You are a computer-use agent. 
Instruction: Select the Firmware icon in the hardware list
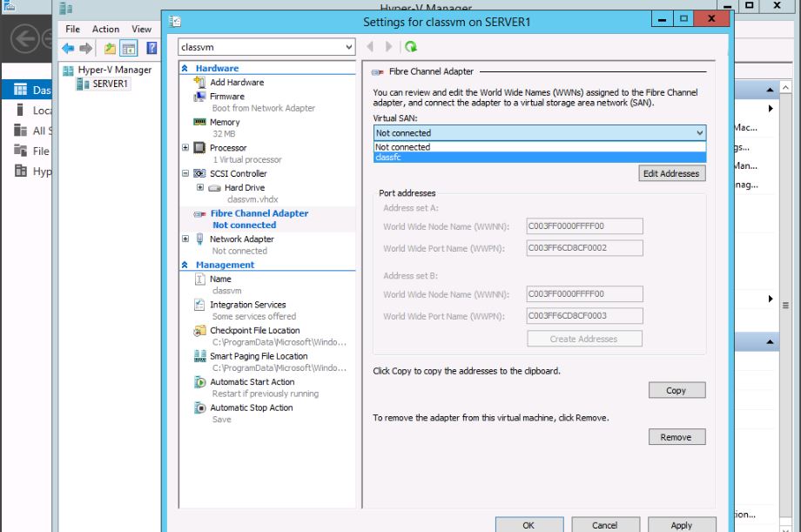(199, 97)
